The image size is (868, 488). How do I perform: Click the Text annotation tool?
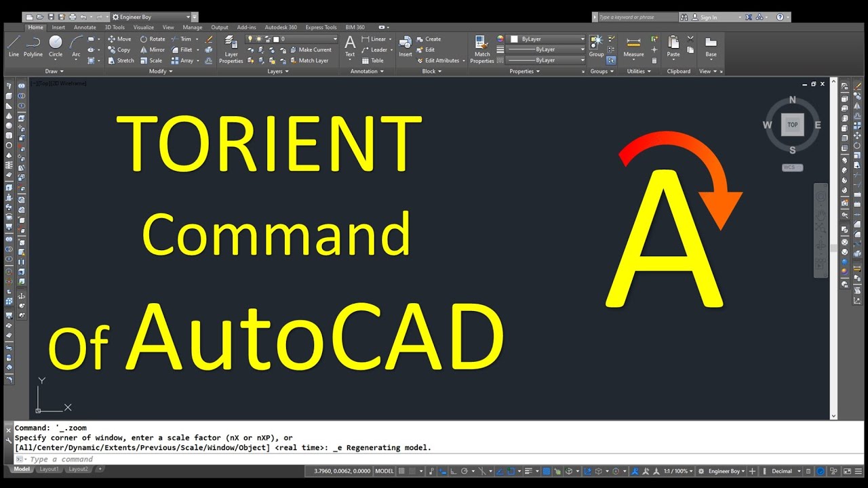[x=350, y=46]
